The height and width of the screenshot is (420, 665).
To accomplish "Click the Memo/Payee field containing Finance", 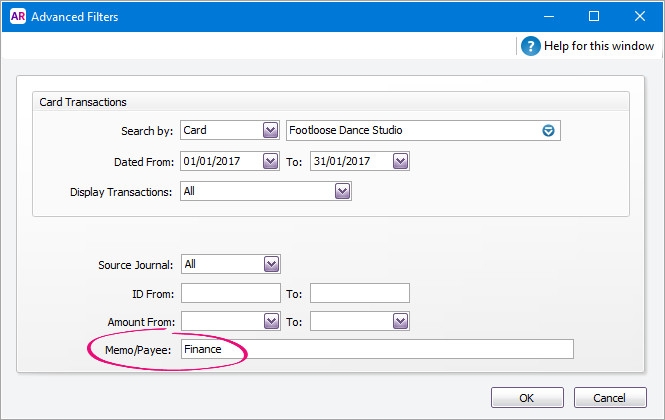I will [x=377, y=349].
